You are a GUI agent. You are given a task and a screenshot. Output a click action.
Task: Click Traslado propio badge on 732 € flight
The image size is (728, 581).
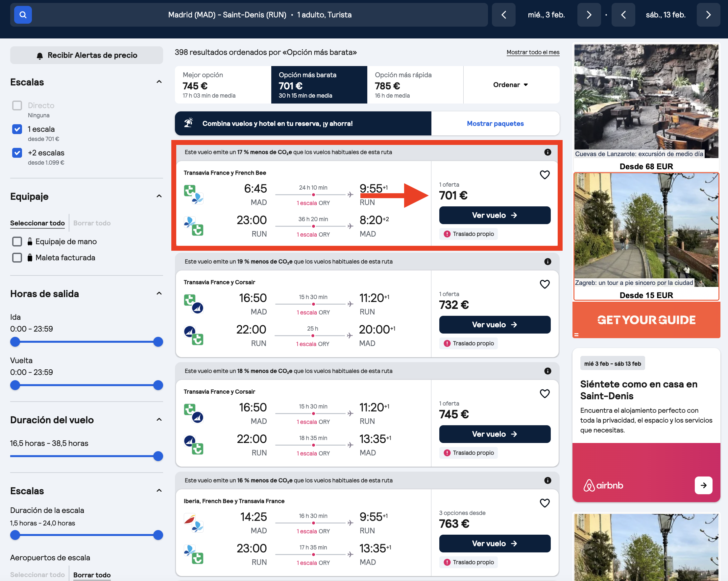tap(468, 343)
